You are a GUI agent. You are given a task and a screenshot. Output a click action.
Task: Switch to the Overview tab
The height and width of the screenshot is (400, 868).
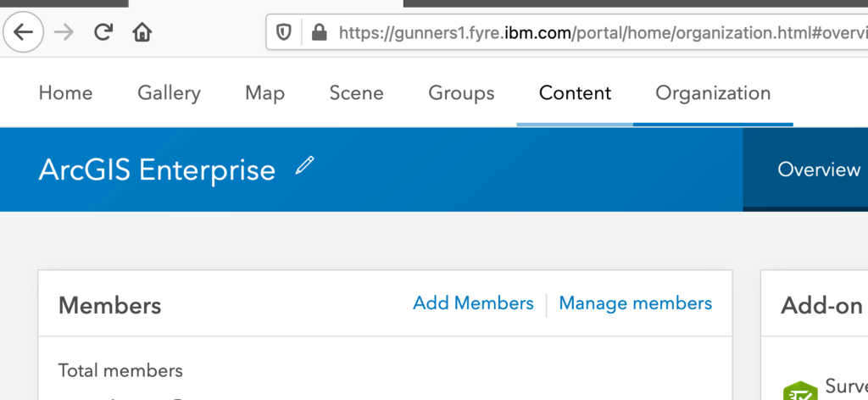point(819,169)
